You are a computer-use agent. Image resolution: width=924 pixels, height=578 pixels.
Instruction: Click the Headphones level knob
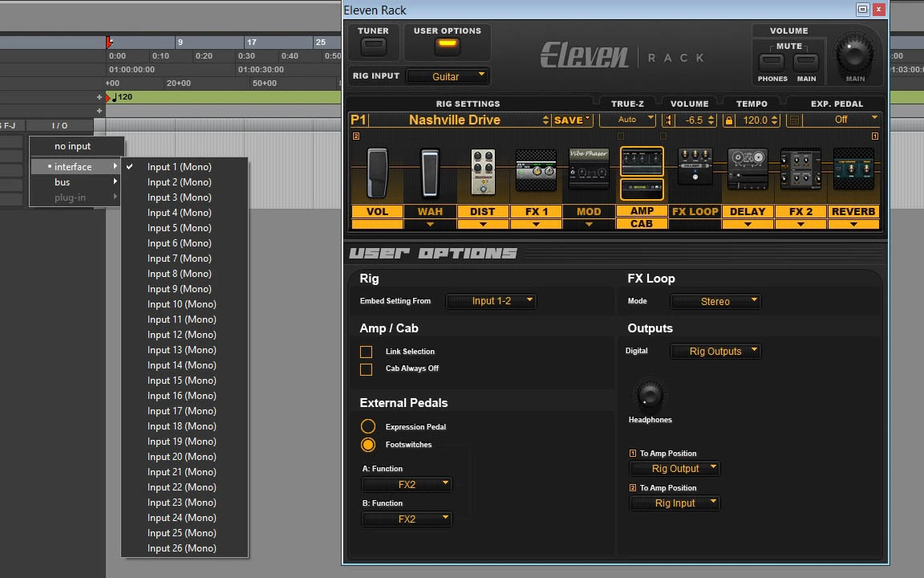coord(650,394)
